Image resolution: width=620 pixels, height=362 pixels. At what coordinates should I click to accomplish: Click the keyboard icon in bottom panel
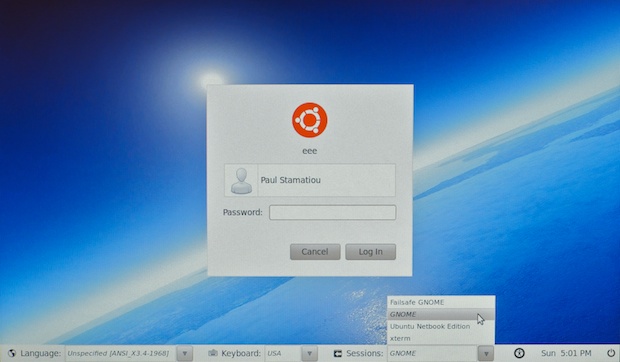[x=213, y=353]
